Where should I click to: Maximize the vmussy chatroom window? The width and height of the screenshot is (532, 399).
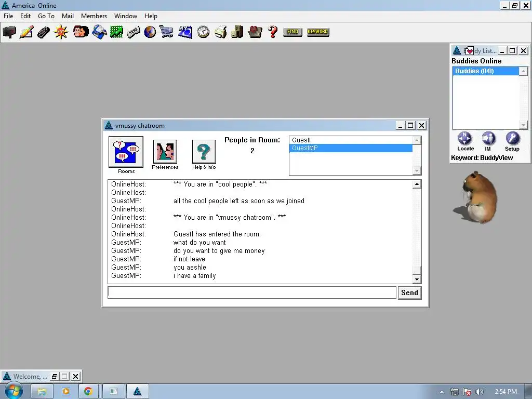click(410, 126)
